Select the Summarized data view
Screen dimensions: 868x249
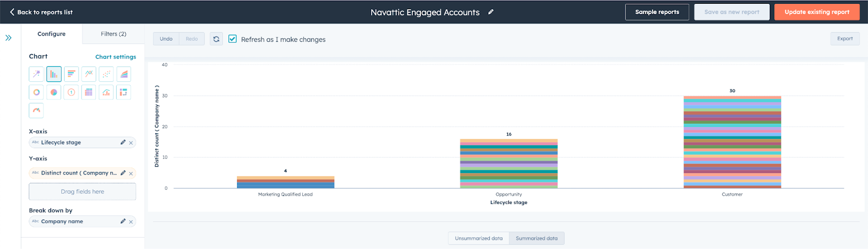537,238
